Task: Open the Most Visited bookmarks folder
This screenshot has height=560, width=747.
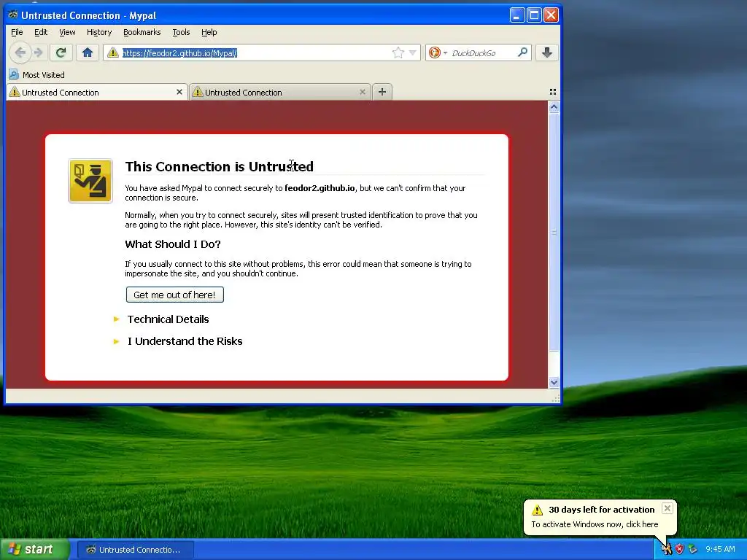Action: point(36,75)
